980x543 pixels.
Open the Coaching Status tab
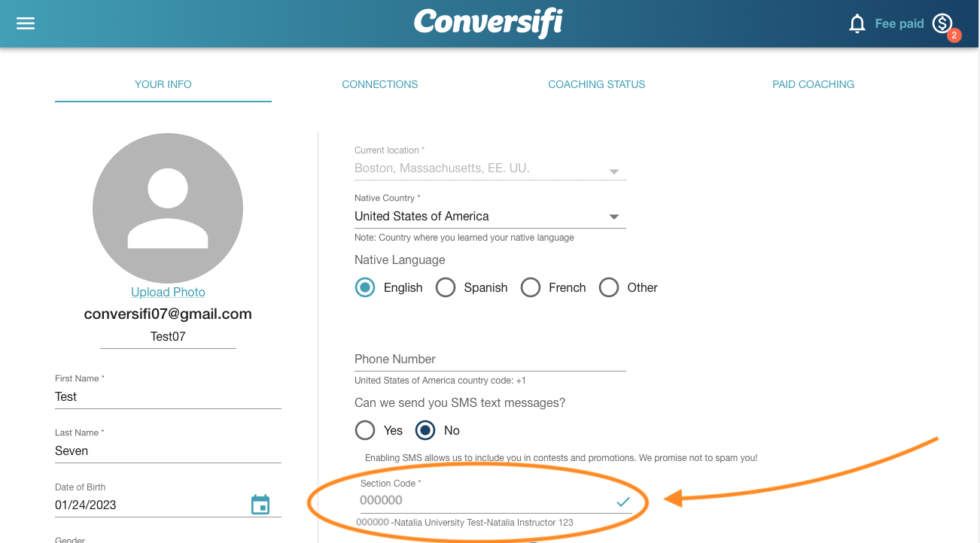597,84
